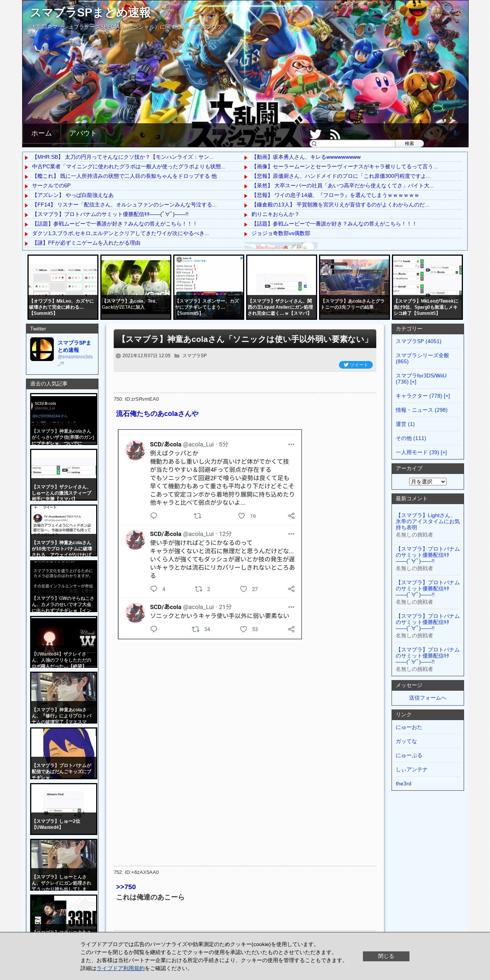The image size is (490, 980).
Task: Click the 検索 search button
Action: click(x=409, y=143)
